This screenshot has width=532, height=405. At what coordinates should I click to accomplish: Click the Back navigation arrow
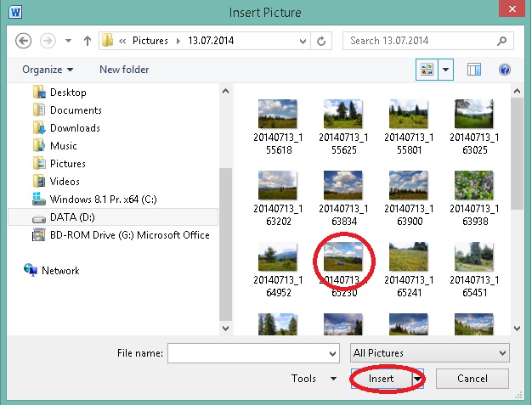(23, 41)
